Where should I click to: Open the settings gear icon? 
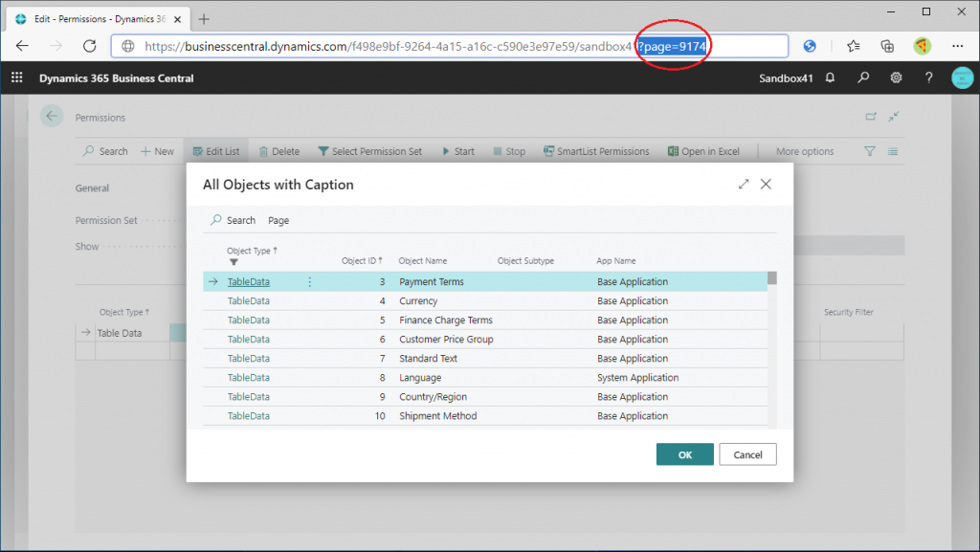click(x=896, y=78)
